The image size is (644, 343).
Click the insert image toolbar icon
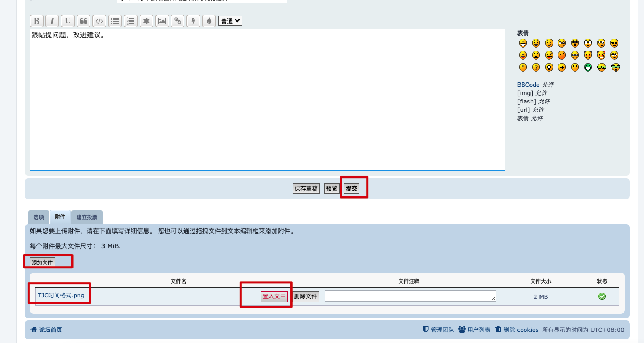tap(162, 21)
